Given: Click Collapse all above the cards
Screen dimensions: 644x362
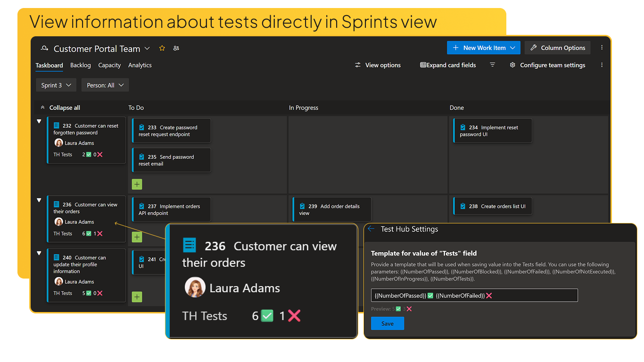Looking at the screenshot, I should pyautogui.click(x=64, y=107).
